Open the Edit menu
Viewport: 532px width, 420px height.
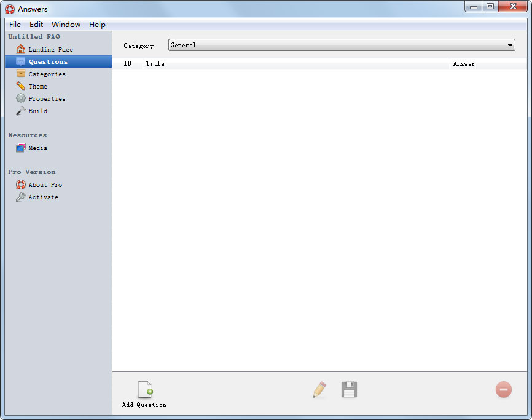[36, 25]
